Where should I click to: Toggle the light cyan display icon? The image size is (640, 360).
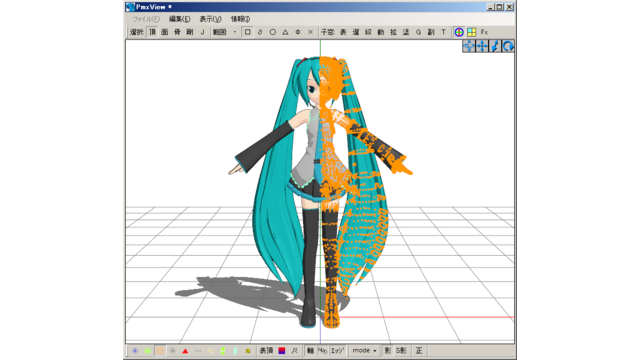pyautogui.click(x=236, y=351)
